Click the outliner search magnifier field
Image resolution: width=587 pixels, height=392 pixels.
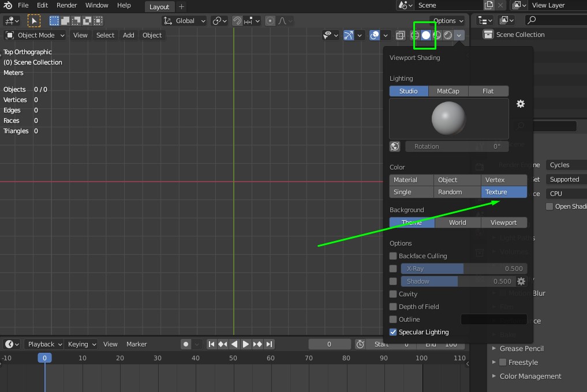pos(556,20)
